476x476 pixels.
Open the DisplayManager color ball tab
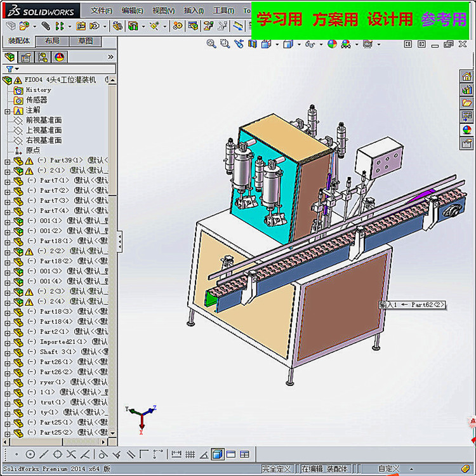[x=59, y=57]
